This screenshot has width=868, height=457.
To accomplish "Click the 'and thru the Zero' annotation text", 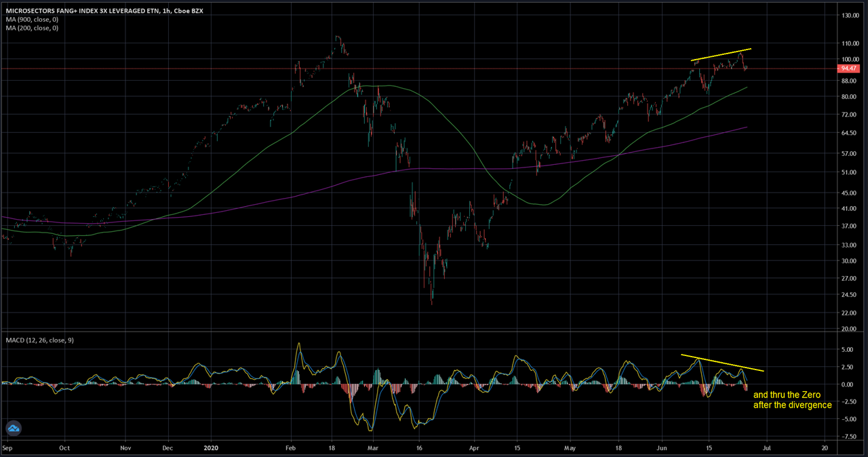I will pos(787,395).
